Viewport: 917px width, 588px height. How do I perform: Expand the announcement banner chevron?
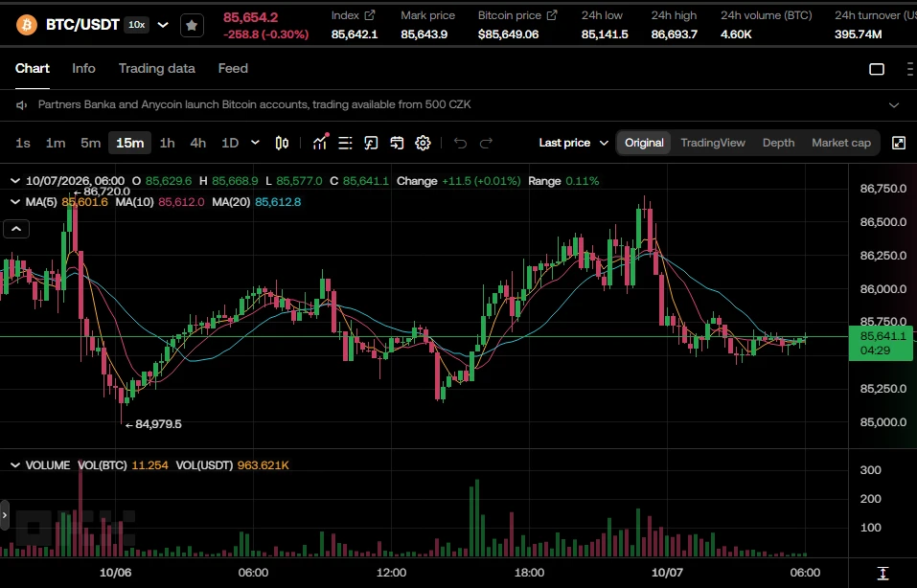(x=894, y=105)
